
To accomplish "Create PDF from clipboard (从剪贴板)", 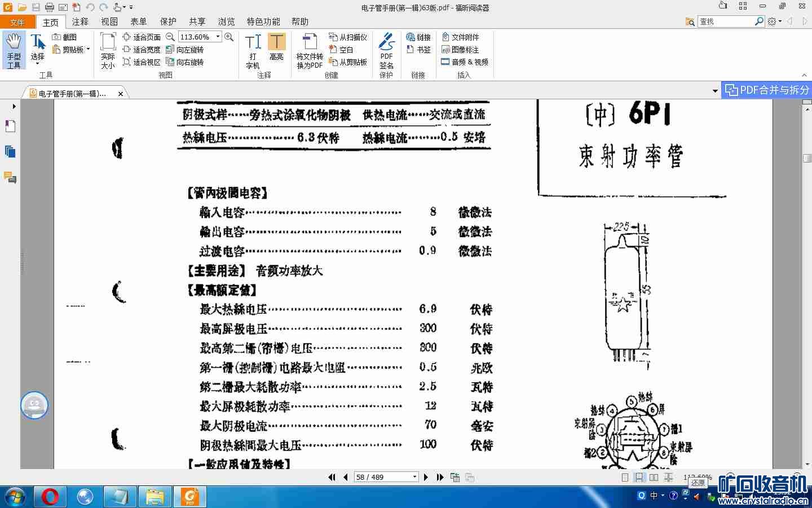I will [x=348, y=62].
